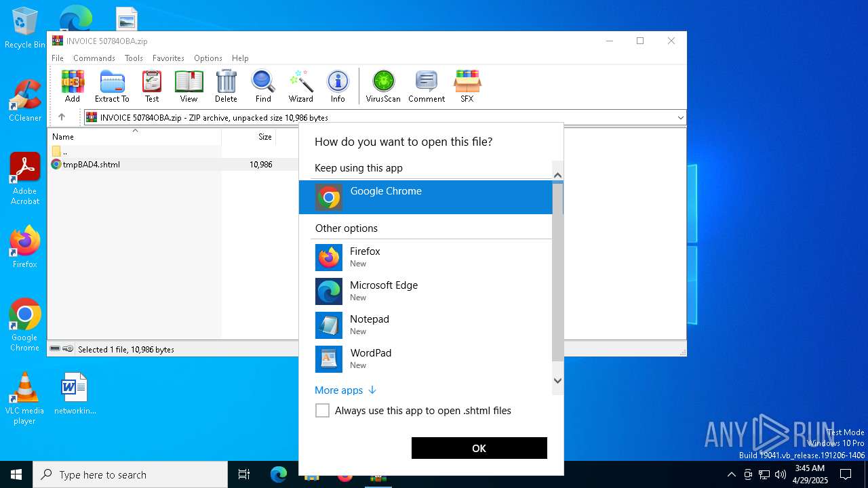The height and width of the screenshot is (488, 868).
Task: Click the WinRAR taskbar button
Action: 378,474
